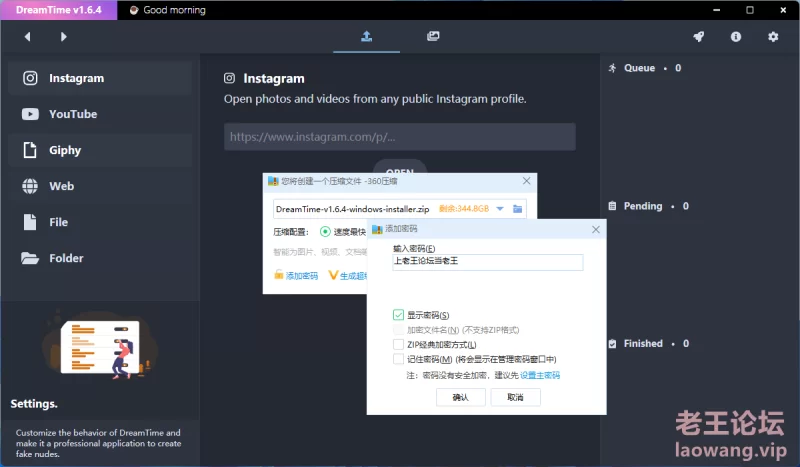This screenshot has width=800, height=467.
Task: Click the password input field
Action: tap(487, 262)
